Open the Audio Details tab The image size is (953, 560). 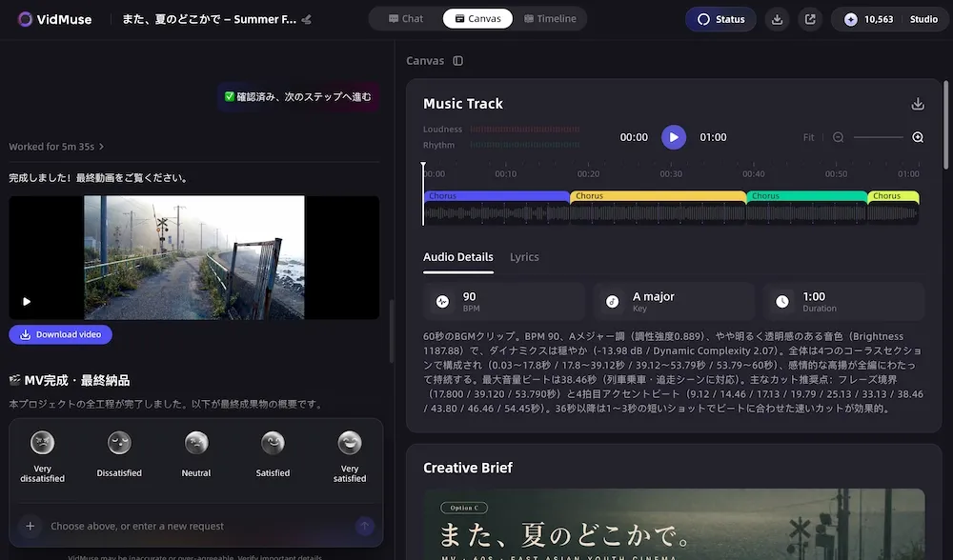[458, 257]
